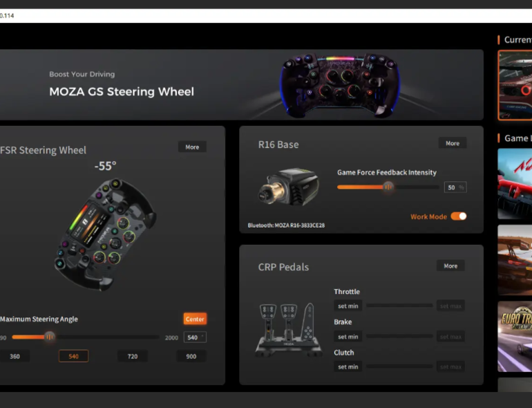This screenshot has width=532, height=408.
Task: Click the address bar at top
Action: click(x=266, y=16)
